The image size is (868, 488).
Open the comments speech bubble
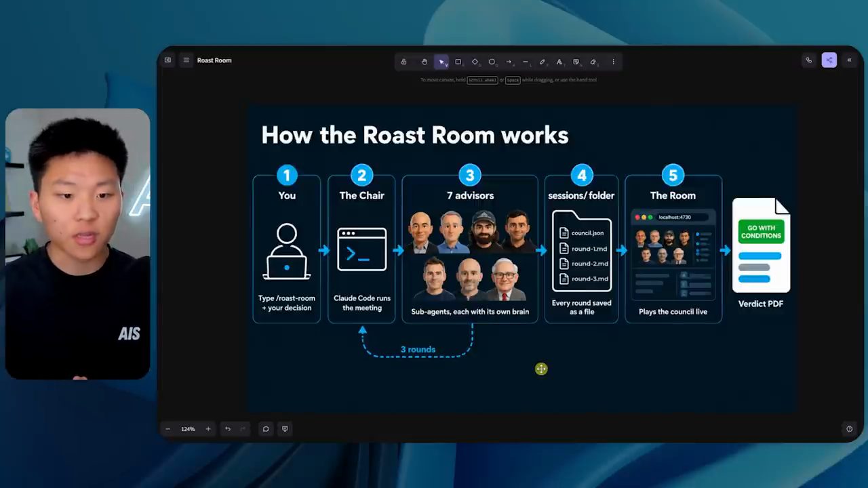coord(266,429)
